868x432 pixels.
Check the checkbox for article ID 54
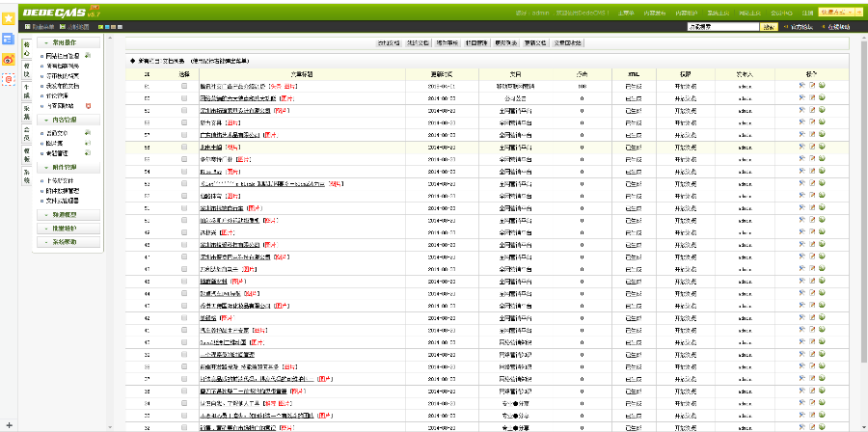point(184,171)
